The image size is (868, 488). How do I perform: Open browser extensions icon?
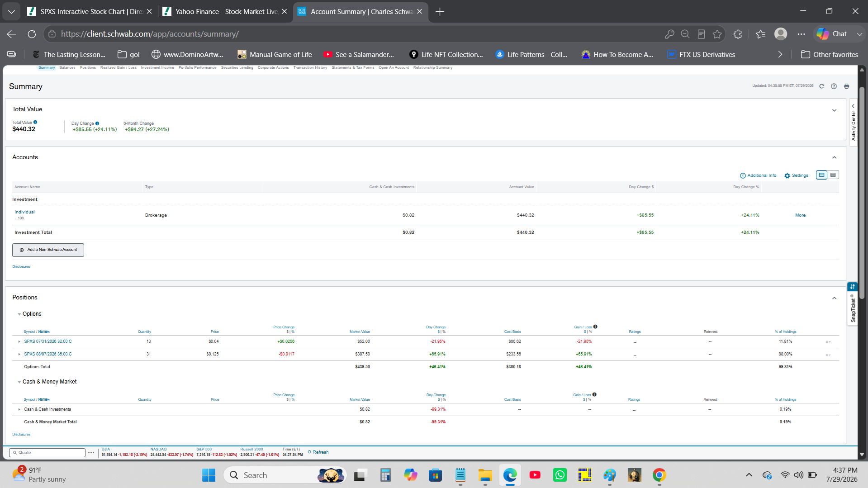point(738,34)
